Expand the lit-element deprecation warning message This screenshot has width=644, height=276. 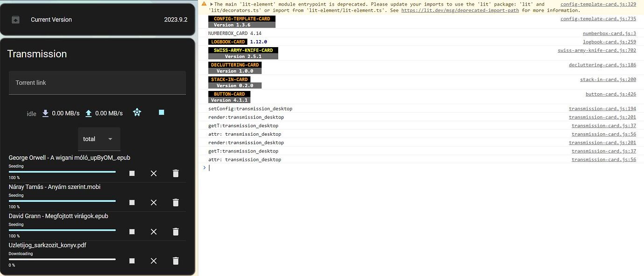pos(211,4)
